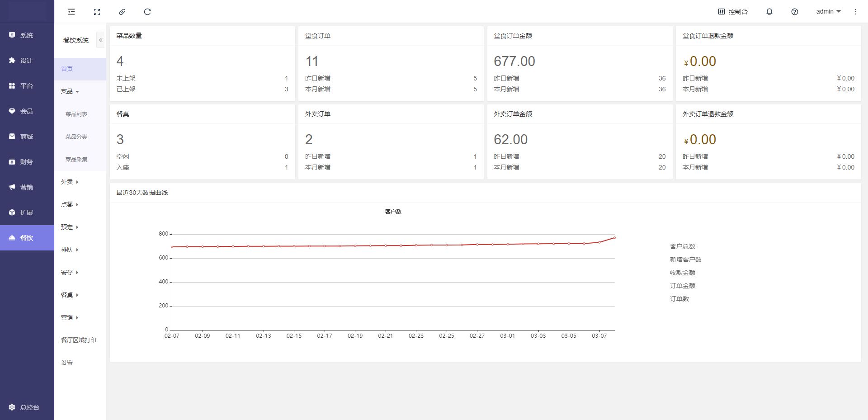This screenshot has width=868, height=420.
Task: Expand the 排队 submenu
Action: pyautogui.click(x=70, y=250)
